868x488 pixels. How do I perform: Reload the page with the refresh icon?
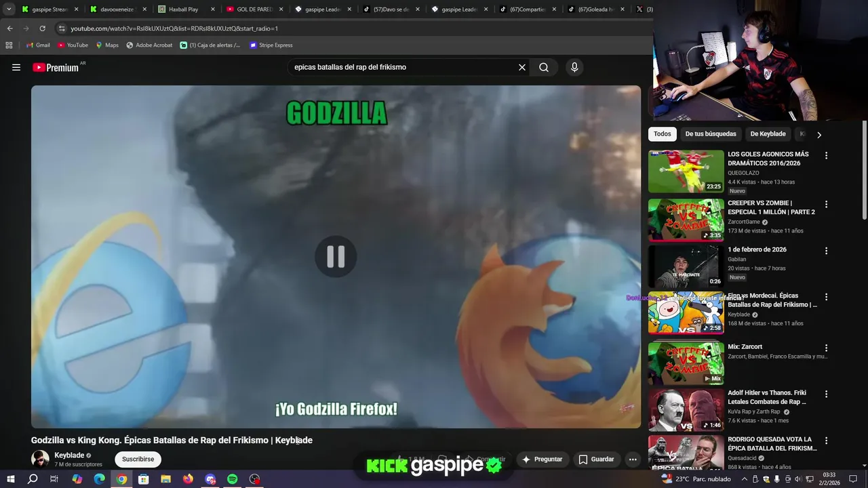[x=42, y=28]
